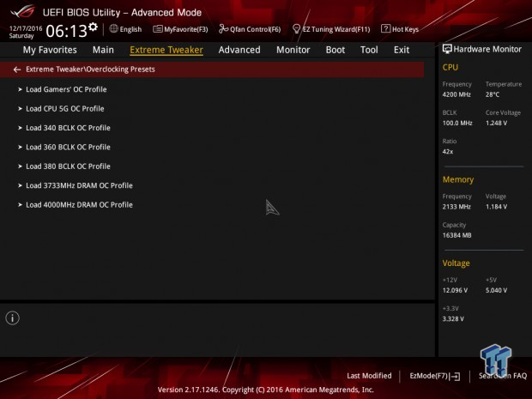The height and width of the screenshot is (399, 532).
Task: Click BCLK value 100.0 MHz
Action: click(x=457, y=124)
